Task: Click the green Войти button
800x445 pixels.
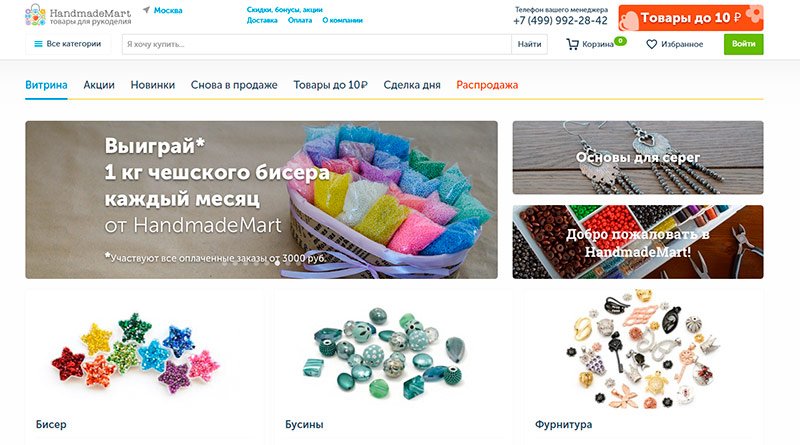Action: 743,44
